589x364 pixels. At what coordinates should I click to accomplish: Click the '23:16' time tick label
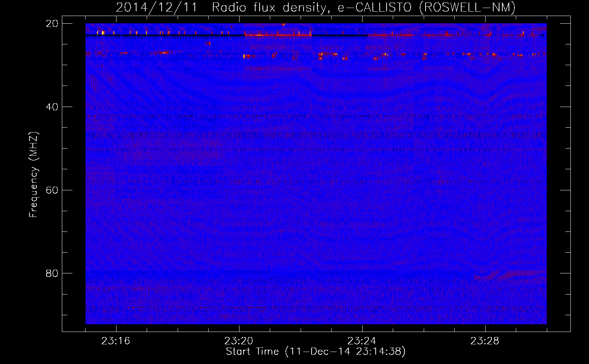tap(116, 341)
